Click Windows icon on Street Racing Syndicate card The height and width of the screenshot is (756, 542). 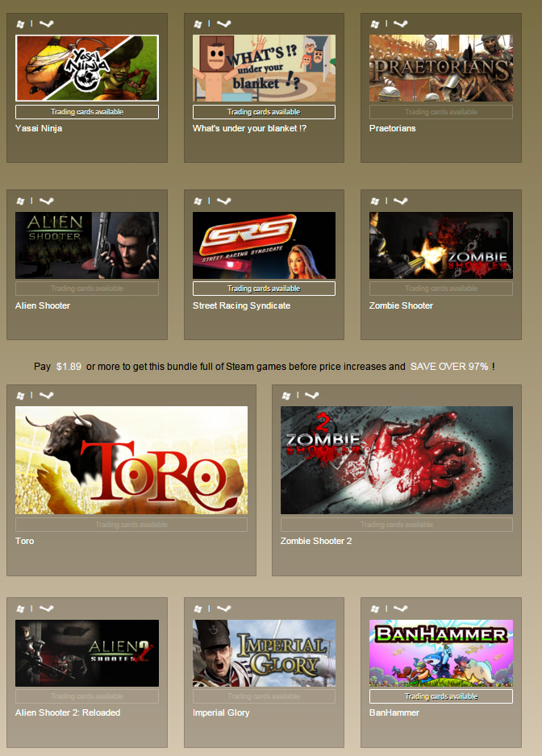point(198,201)
